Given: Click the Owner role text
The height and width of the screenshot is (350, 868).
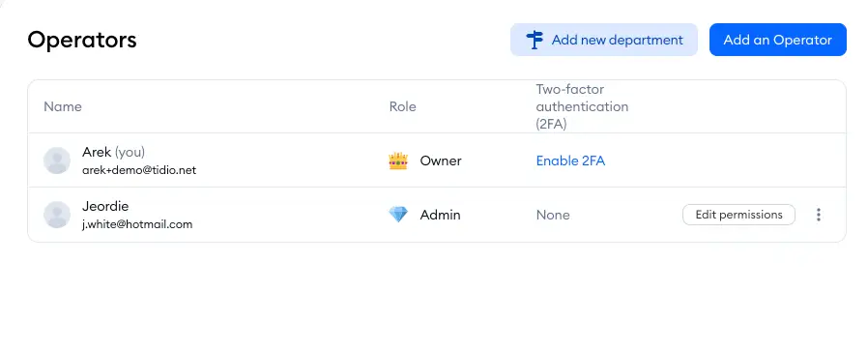Looking at the screenshot, I should coord(441,161).
